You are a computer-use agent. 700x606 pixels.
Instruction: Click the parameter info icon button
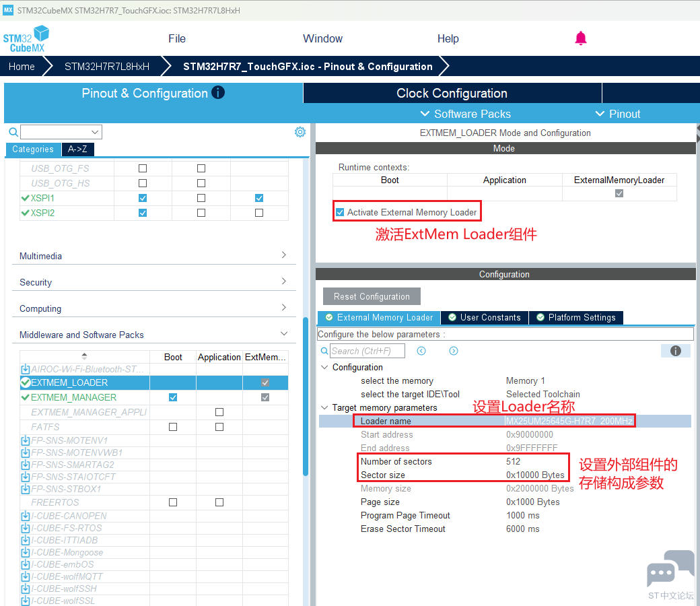click(x=676, y=351)
